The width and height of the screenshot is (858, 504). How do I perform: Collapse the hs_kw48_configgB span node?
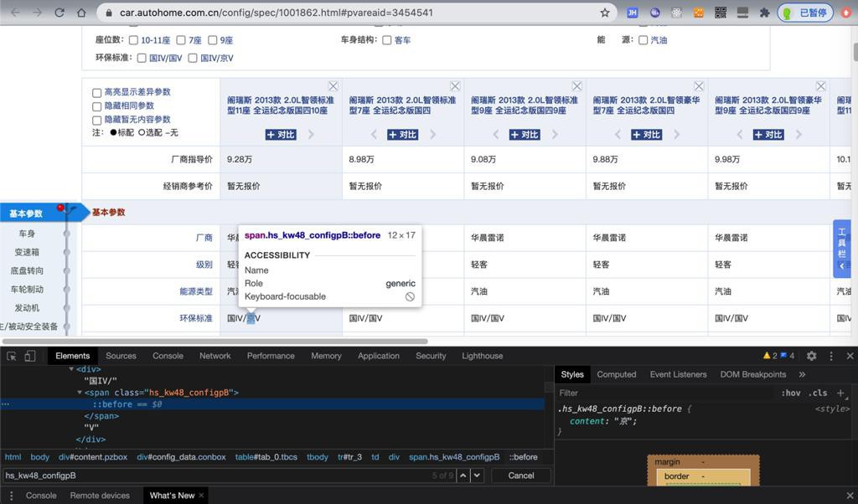click(80, 393)
